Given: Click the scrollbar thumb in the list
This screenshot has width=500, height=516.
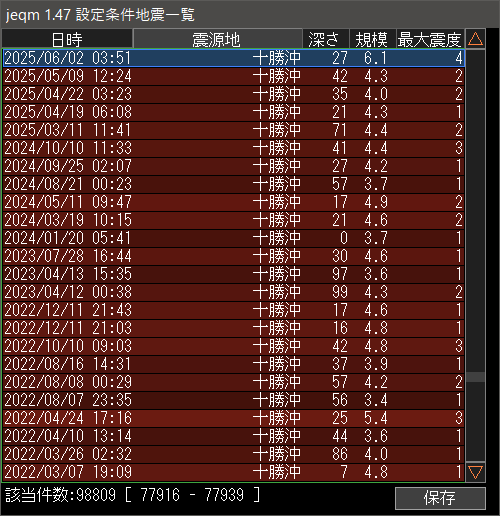Looking at the screenshot, I should click(475, 377).
